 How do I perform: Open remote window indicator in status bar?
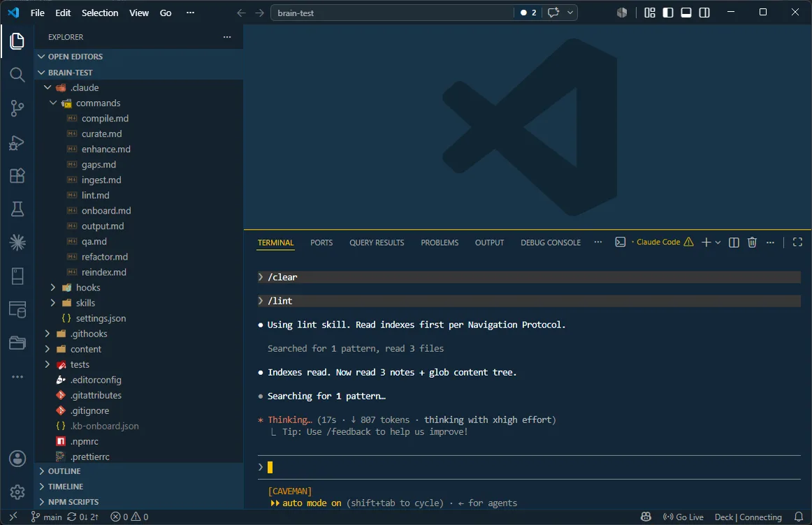(x=13, y=516)
